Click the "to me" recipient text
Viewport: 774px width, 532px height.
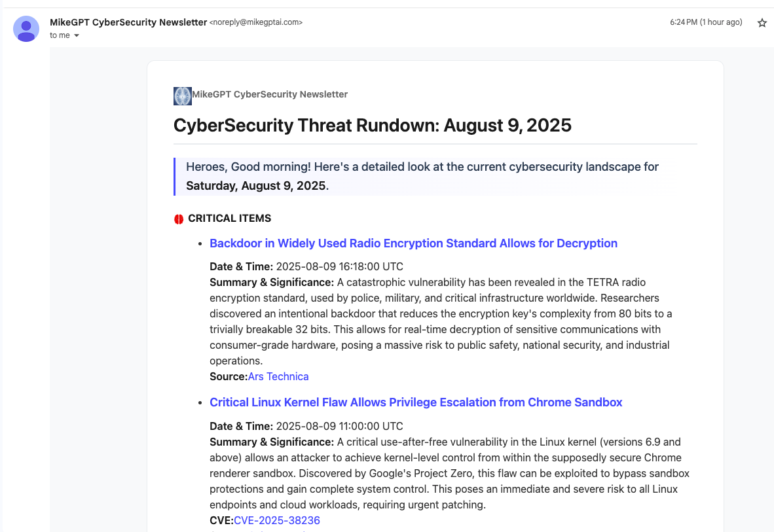point(60,35)
